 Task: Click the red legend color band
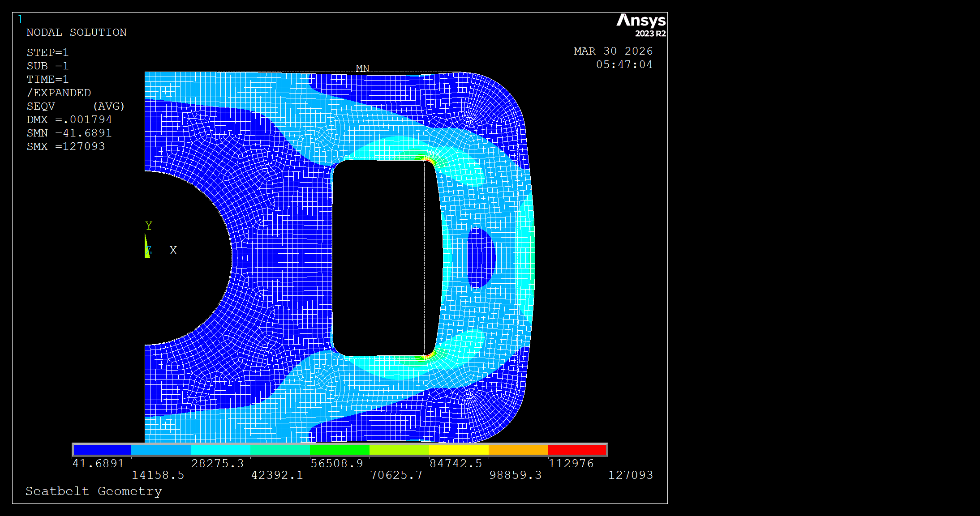[x=577, y=449]
